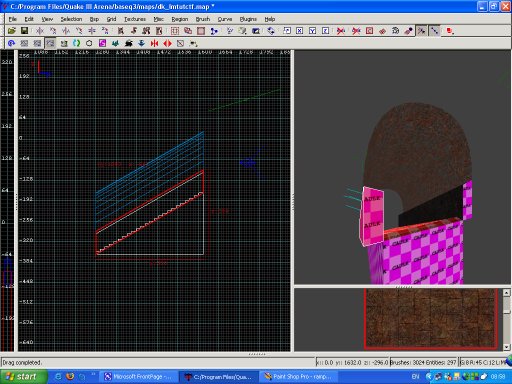Switch to Quake map editor taskbar button
This screenshot has width=512, height=384.
pyautogui.click(x=219, y=377)
